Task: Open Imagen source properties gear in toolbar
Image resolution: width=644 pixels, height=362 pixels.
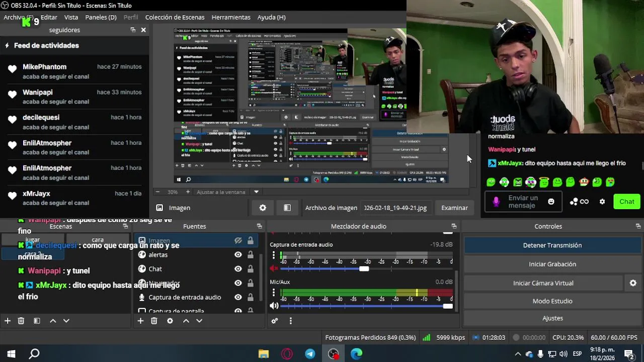Action: pos(263,208)
